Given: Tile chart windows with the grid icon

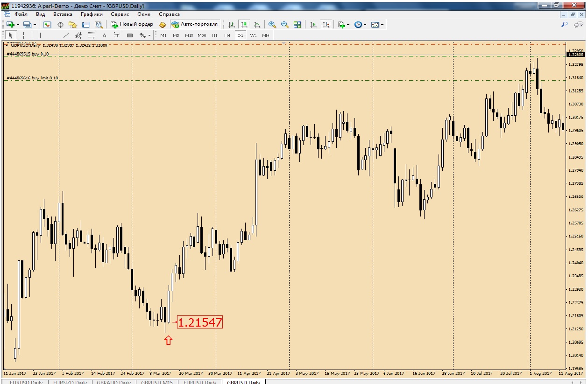Looking at the screenshot, I should (x=298, y=24).
